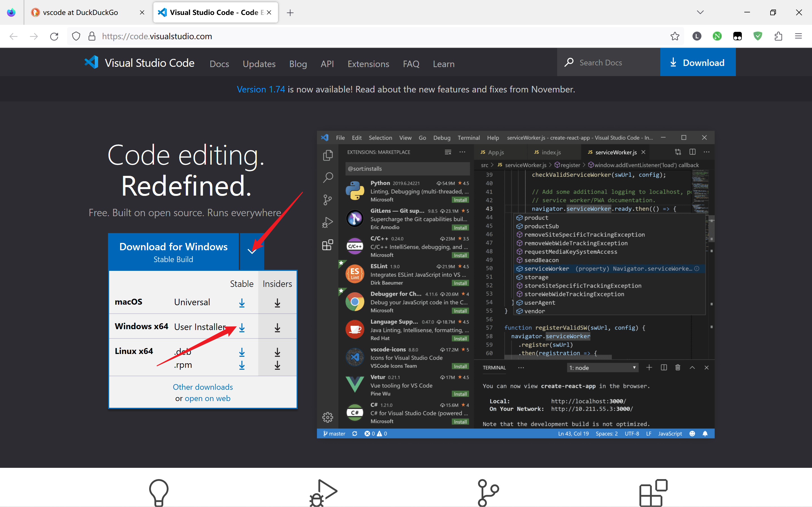This screenshot has width=812, height=507.
Task: Click the 'Insiders' column header text
Action: pyautogui.click(x=277, y=284)
